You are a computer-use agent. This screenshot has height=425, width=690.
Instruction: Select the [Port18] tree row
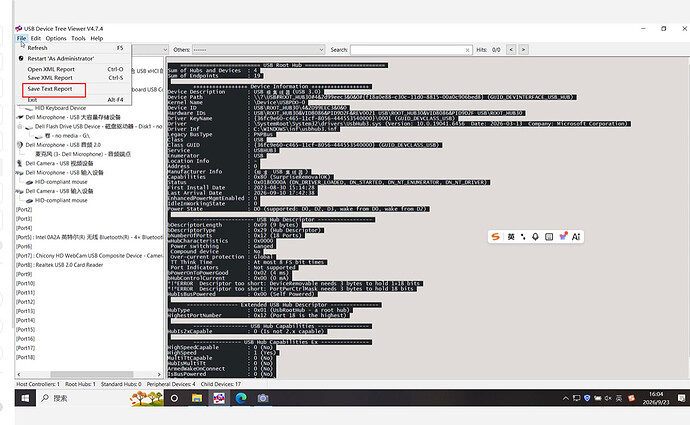pyautogui.click(x=26, y=357)
